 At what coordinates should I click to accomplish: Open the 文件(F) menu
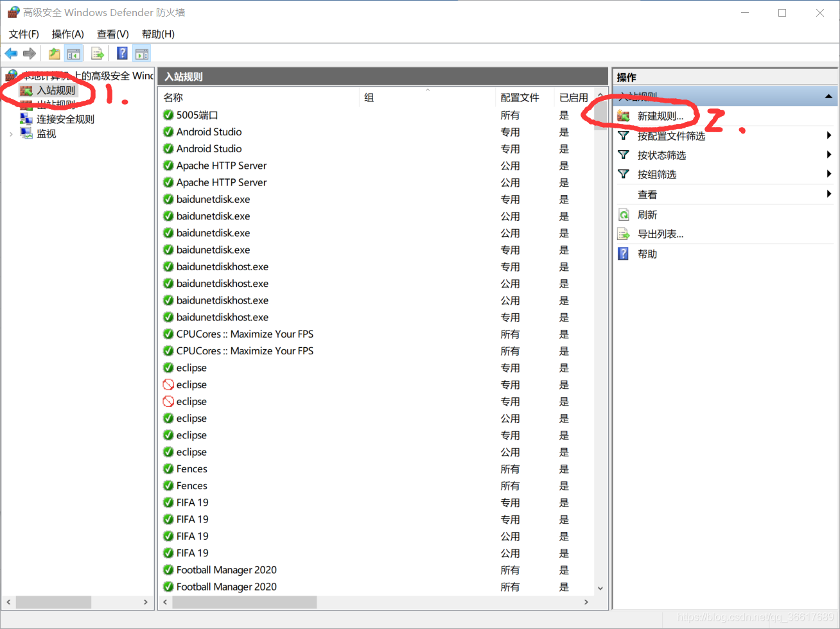(x=24, y=34)
